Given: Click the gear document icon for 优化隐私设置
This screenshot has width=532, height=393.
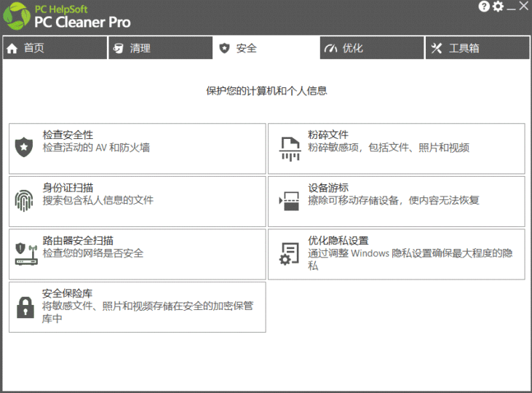Looking at the screenshot, I should tap(290, 253).
